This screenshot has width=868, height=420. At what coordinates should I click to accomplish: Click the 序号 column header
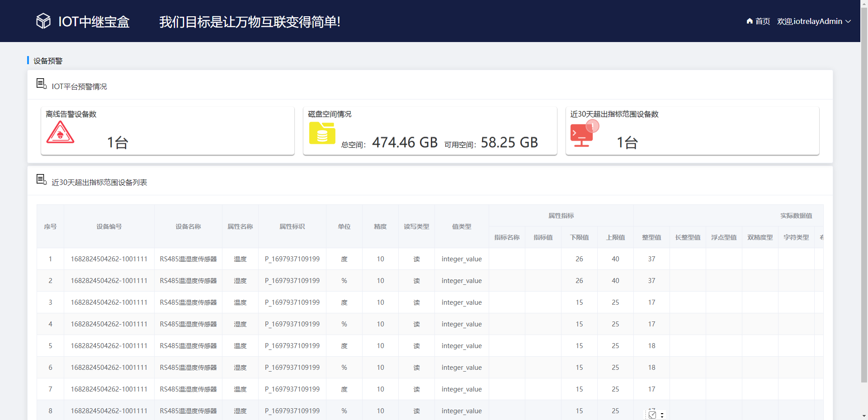tap(50, 227)
